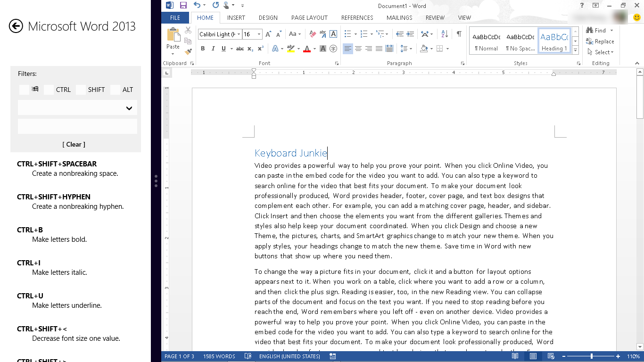Click the back arrow beside Microsoft Word 2013

click(16, 26)
